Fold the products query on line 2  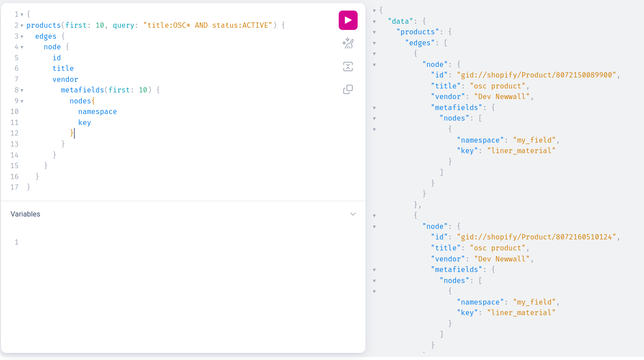[22, 26]
